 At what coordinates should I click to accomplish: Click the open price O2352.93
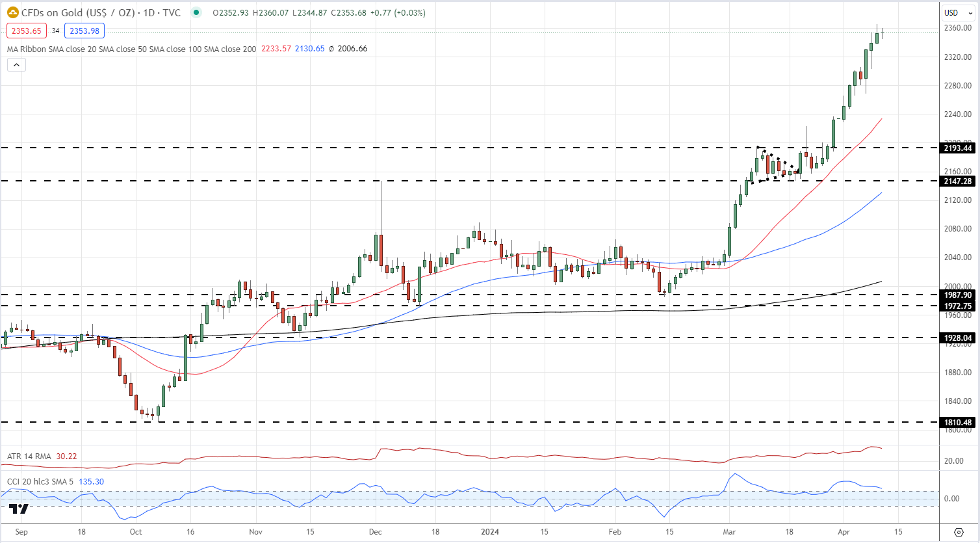point(231,13)
